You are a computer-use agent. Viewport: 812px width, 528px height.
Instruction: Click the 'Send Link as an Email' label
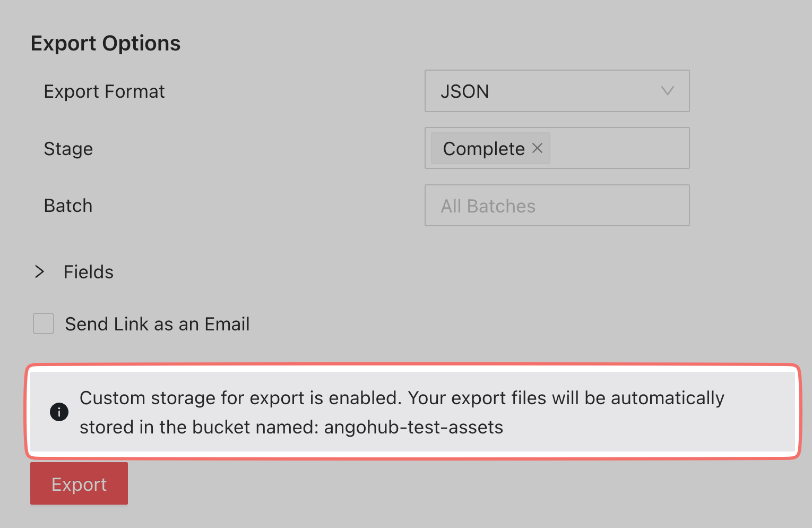click(x=157, y=324)
